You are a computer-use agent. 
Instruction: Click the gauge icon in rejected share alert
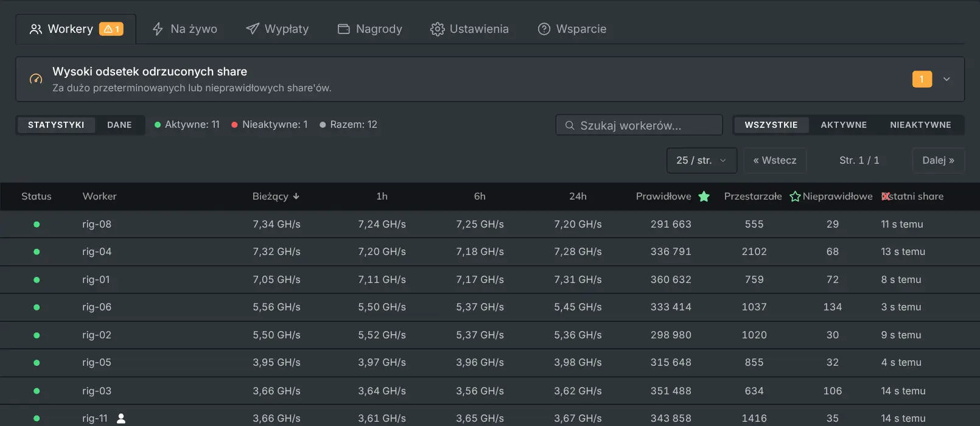click(x=36, y=79)
